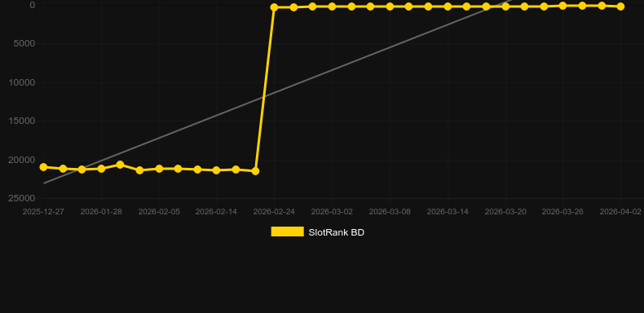The width and height of the screenshot is (644, 313).
Task: Click the y-axis value 15000
Action: coord(22,121)
